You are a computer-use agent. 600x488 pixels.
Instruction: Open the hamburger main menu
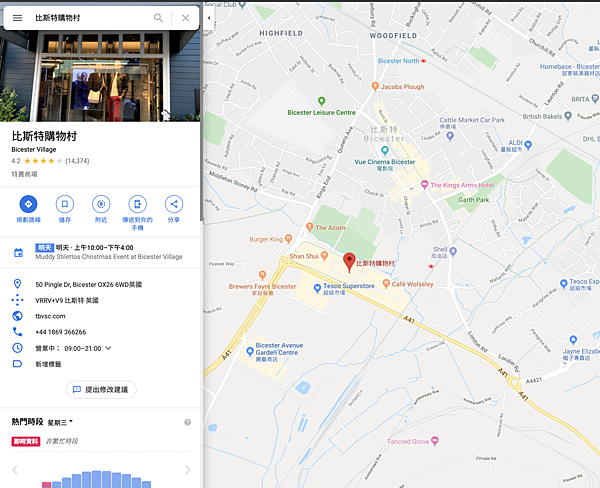click(x=17, y=18)
